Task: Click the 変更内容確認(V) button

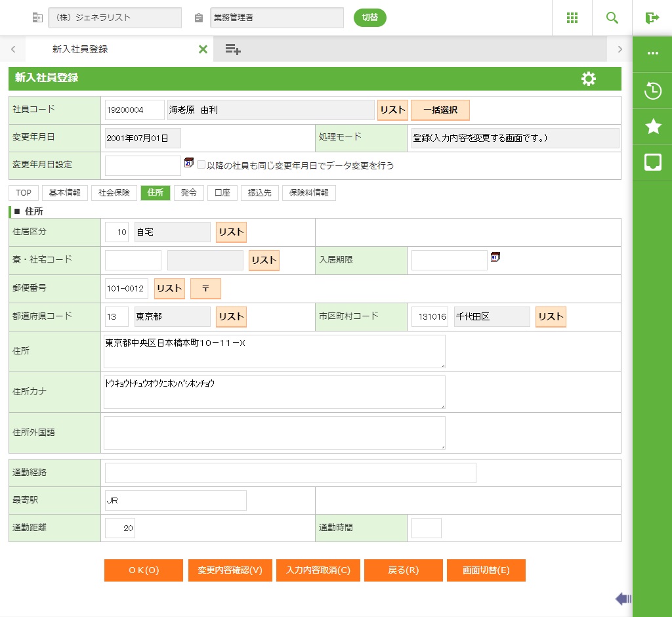Action: [x=230, y=570]
